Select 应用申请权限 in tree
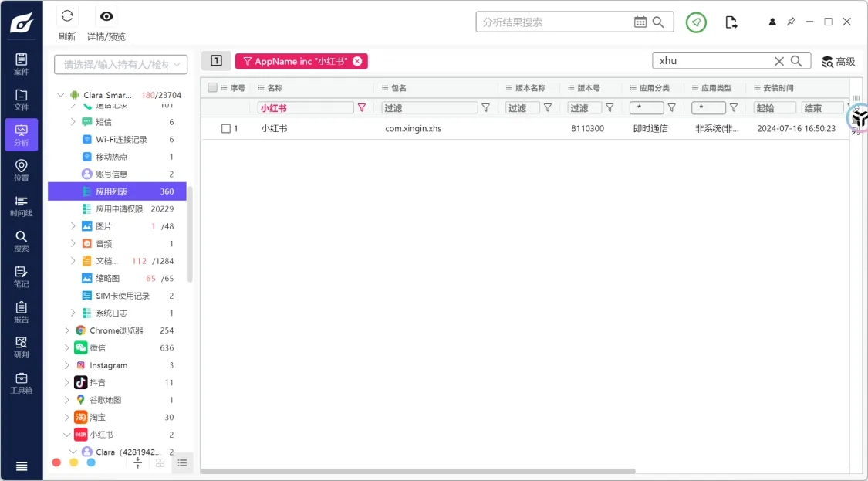The width and height of the screenshot is (868, 481). click(x=119, y=209)
